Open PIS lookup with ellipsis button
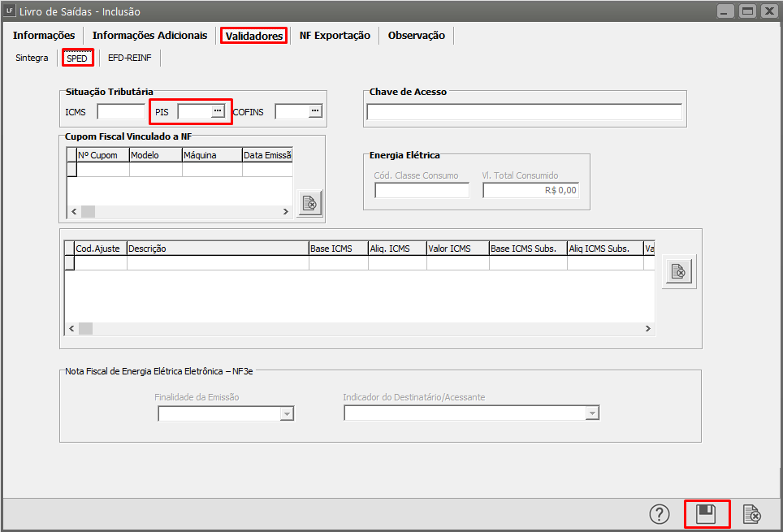Viewport: 783px width, 532px height. point(217,111)
